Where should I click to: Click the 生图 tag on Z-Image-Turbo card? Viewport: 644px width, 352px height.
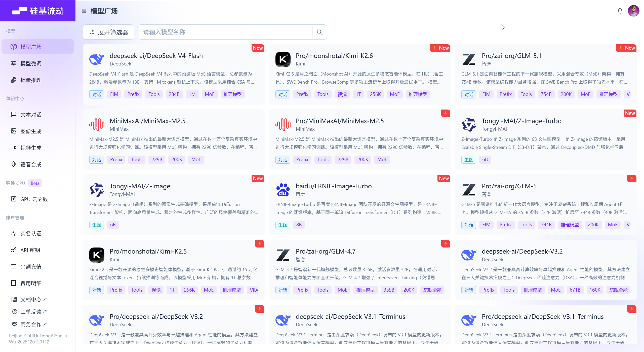click(469, 160)
